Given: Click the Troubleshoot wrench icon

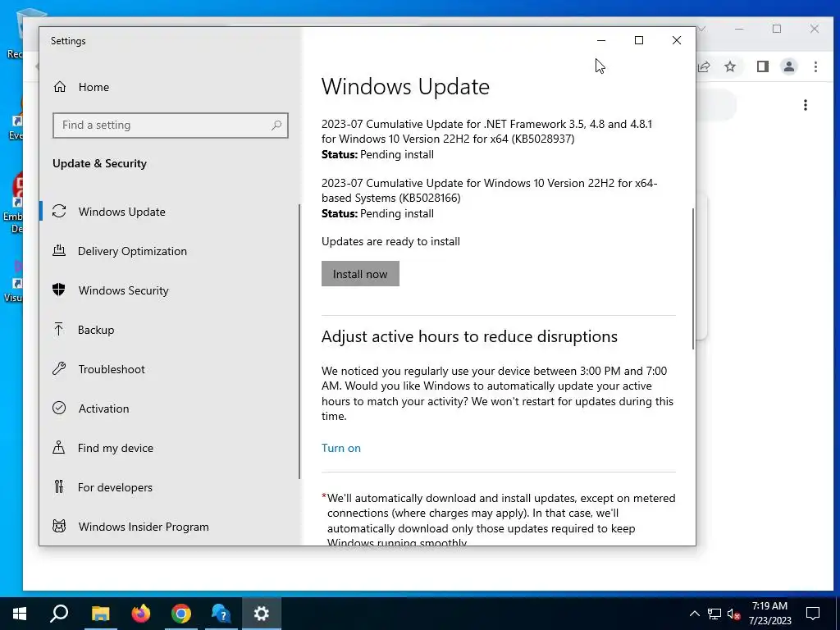Looking at the screenshot, I should [x=59, y=368].
